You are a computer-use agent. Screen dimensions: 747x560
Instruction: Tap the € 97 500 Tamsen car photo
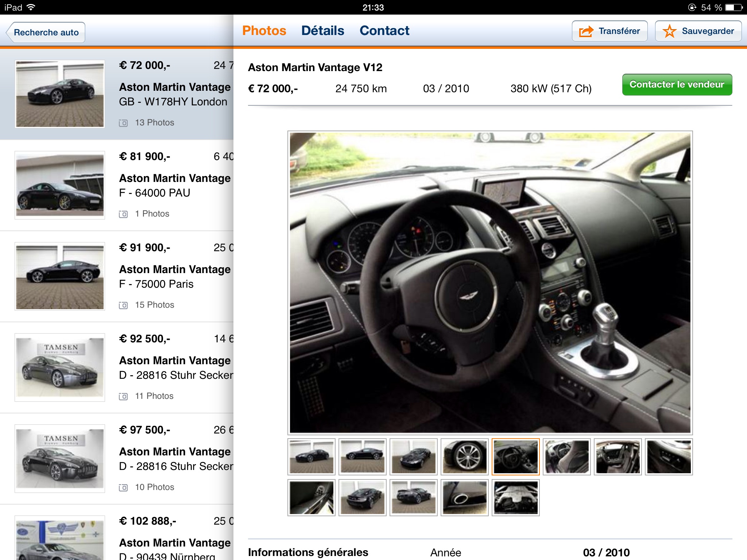[x=60, y=459]
